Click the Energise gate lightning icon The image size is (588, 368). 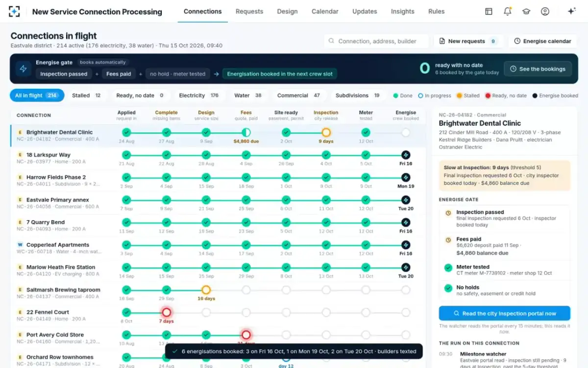click(x=23, y=69)
